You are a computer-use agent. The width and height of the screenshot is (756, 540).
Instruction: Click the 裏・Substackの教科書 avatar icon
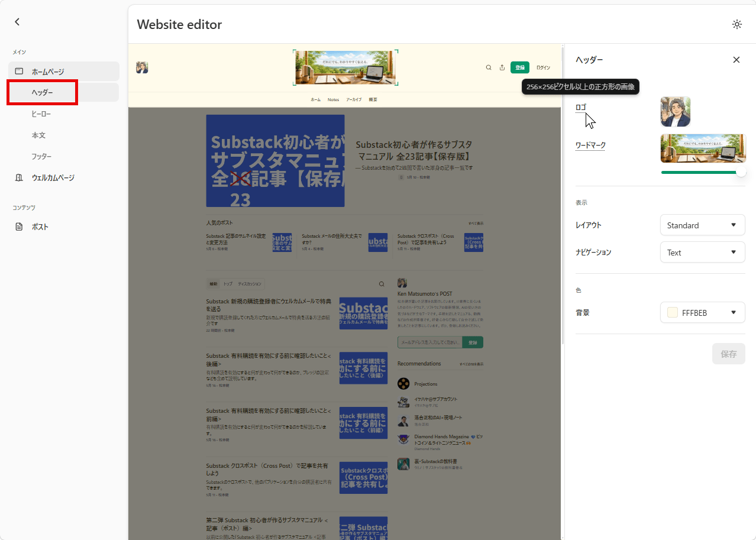(x=403, y=464)
